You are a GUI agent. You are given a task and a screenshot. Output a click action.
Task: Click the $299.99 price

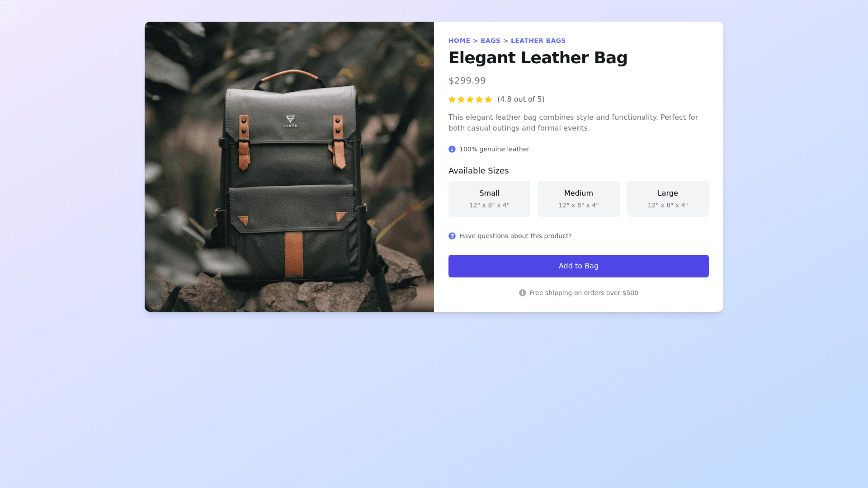(x=467, y=80)
